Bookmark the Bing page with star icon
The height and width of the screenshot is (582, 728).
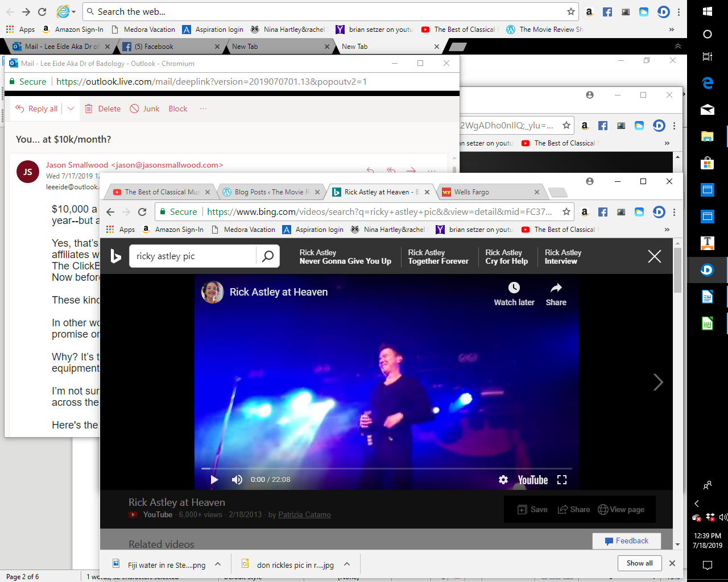coord(566,212)
